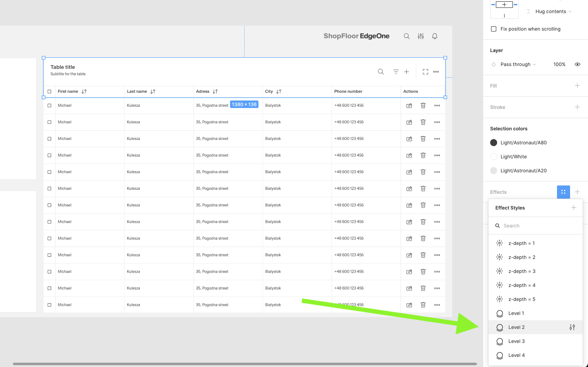The width and height of the screenshot is (588, 367).
Task: Click the edit style icon for Level 2
Action: coord(572,327)
